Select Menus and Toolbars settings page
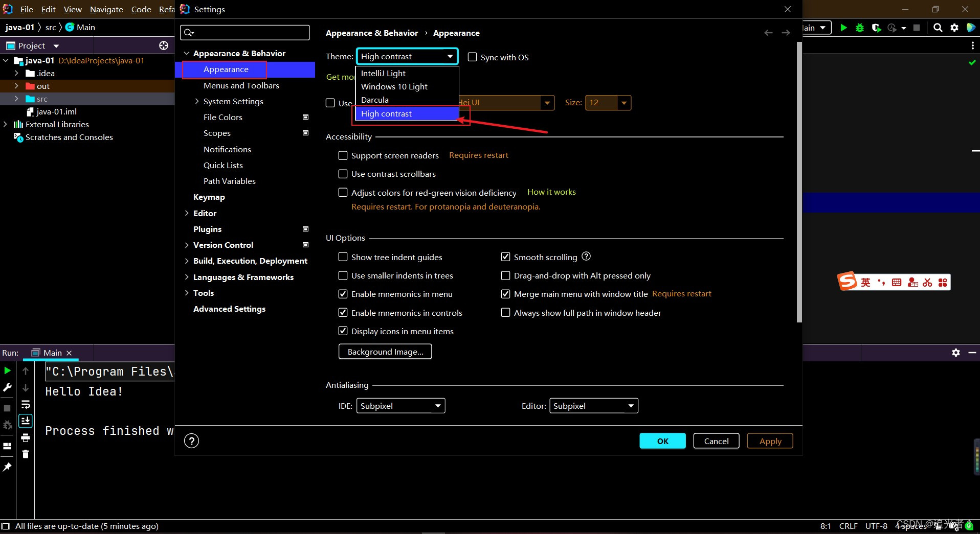 click(241, 85)
